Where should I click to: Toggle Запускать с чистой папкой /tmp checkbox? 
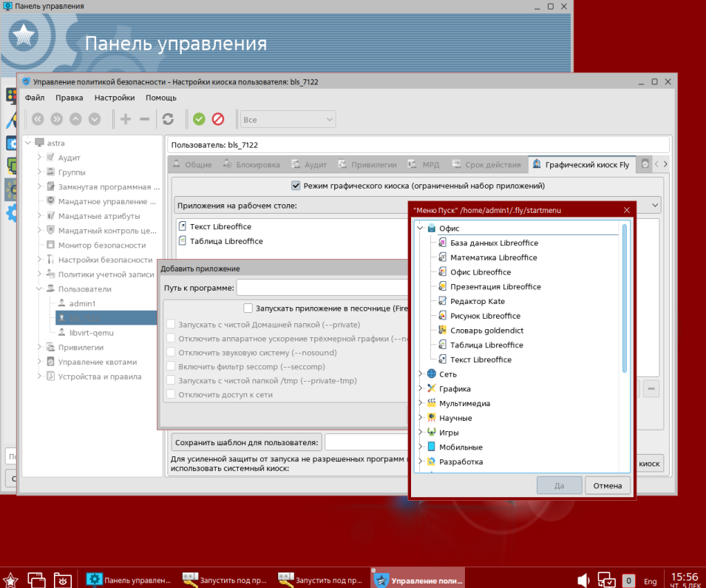[x=171, y=380]
